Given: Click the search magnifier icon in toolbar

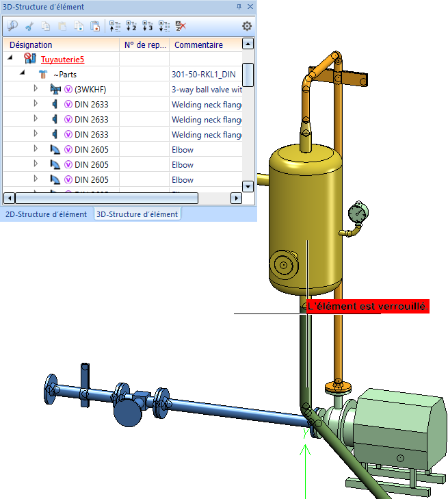Looking at the screenshot, I should (13, 26).
